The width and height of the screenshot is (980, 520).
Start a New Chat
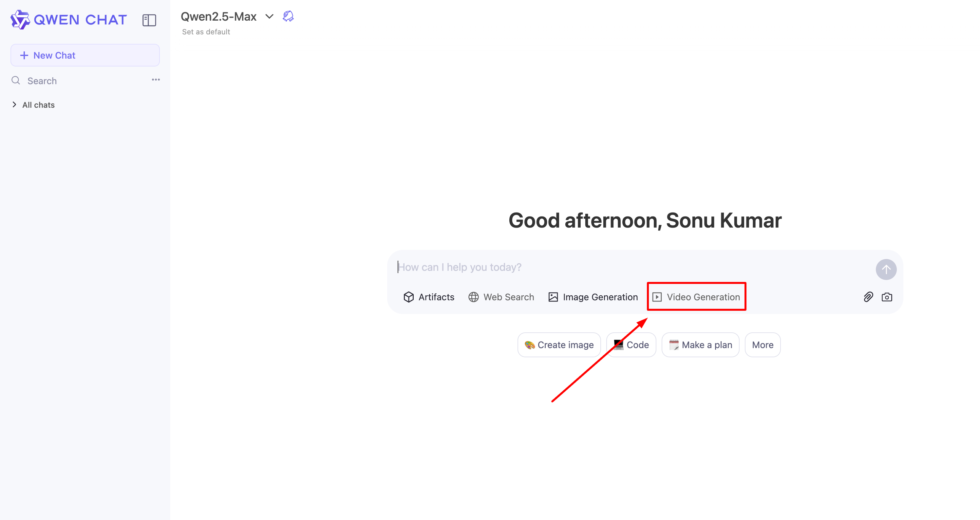pos(85,55)
